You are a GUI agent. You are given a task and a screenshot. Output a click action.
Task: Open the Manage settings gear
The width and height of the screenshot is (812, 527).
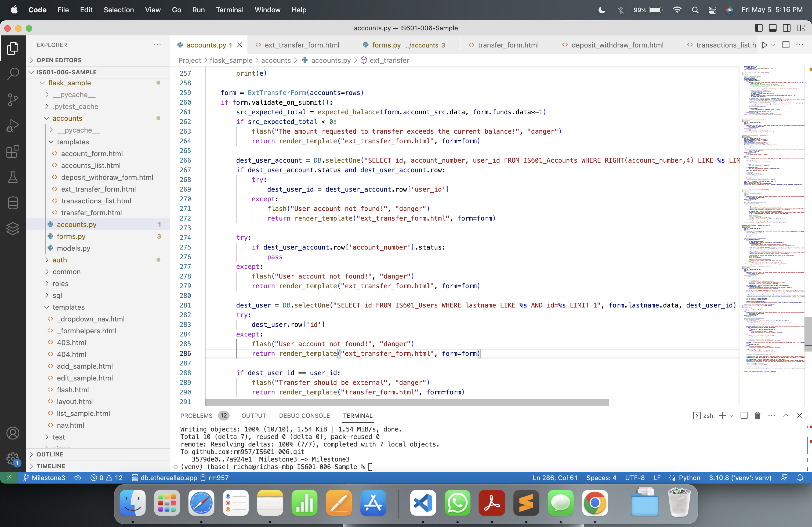[x=13, y=459]
